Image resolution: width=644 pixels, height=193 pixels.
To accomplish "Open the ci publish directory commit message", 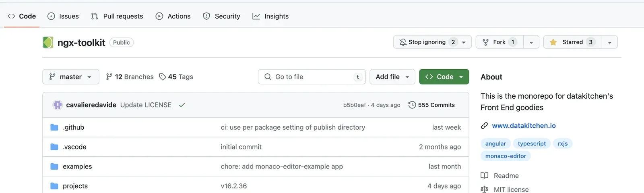I will click(x=293, y=127).
